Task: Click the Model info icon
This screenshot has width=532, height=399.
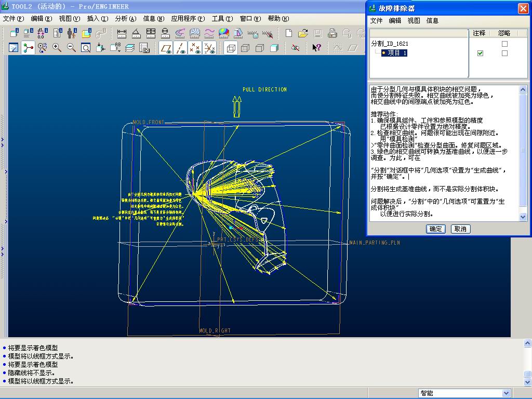Action: 28,33
